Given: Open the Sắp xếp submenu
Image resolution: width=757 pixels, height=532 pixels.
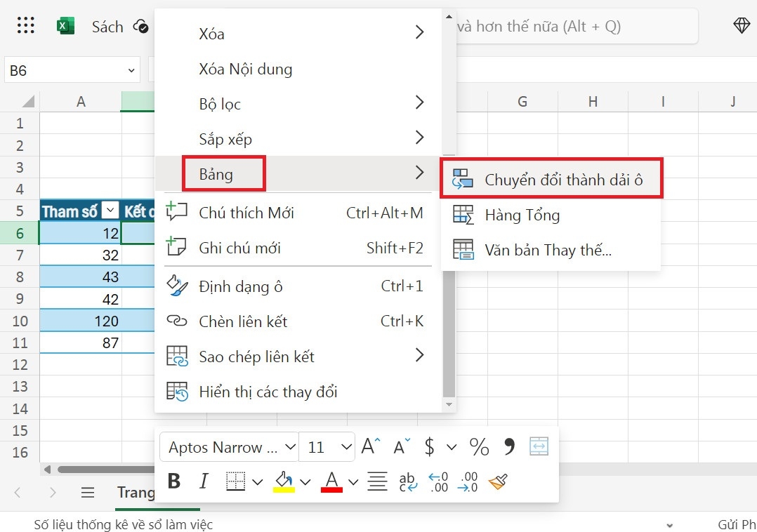Looking at the screenshot, I should (x=298, y=139).
